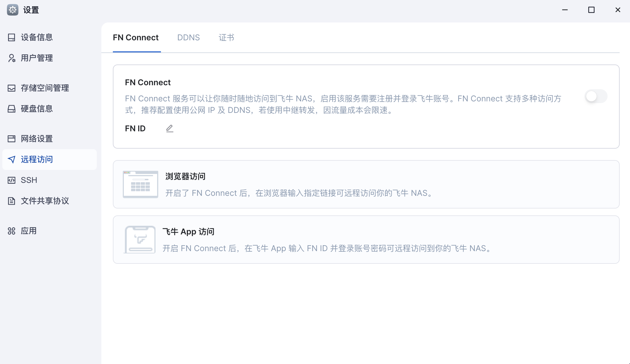Click the network settings sidebar icon
The image size is (630, 364).
click(x=12, y=139)
